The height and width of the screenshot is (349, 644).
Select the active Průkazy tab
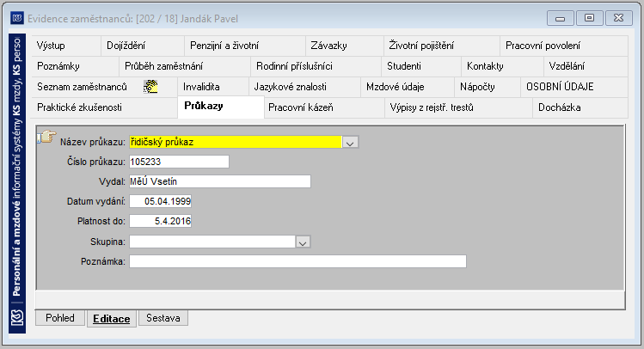click(221, 107)
